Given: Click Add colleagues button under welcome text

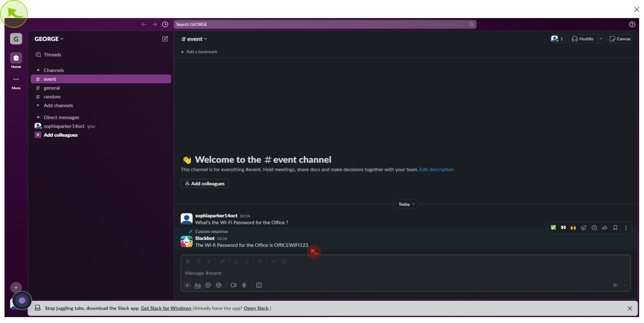Looking at the screenshot, I should tap(205, 184).
